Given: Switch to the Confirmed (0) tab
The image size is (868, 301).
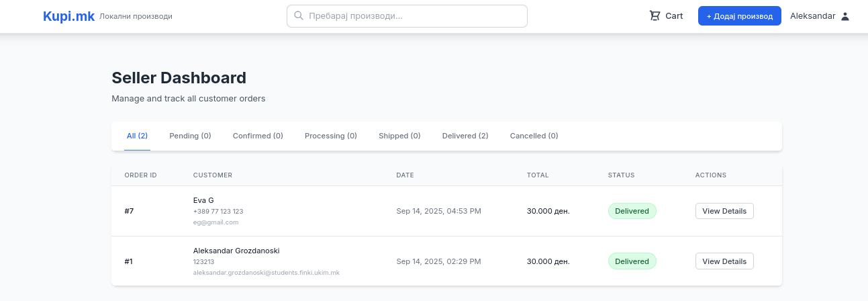Looking at the screenshot, I should [x=258, y=136].
